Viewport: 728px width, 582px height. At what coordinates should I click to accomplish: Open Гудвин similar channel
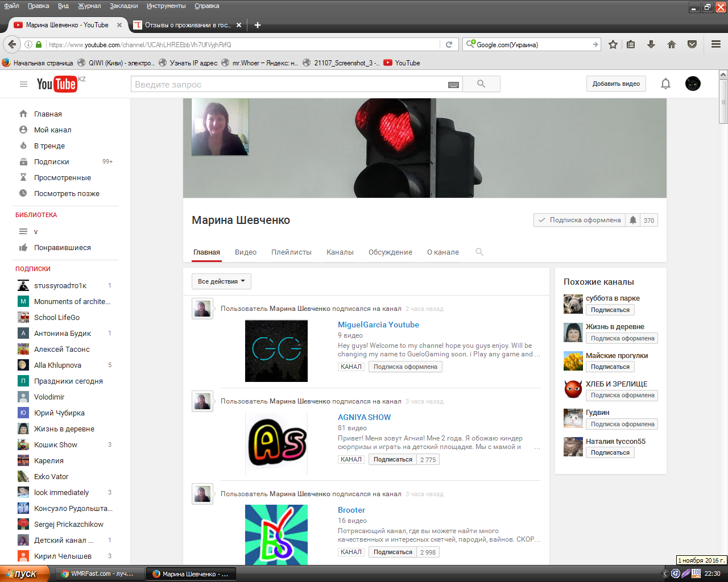[x=597, y=412]
